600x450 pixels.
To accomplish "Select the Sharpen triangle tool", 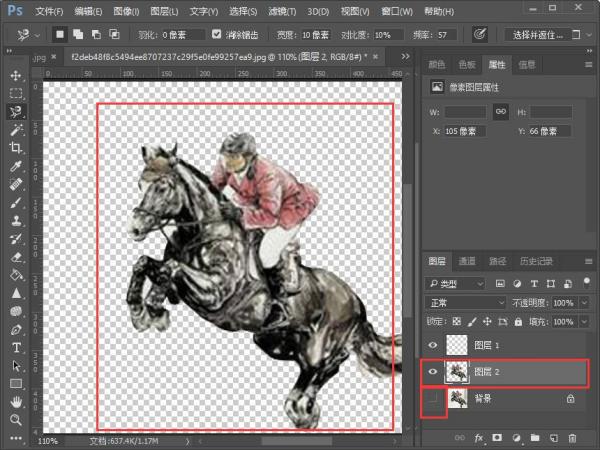I will pyautogui.click(x=16, y=293).
